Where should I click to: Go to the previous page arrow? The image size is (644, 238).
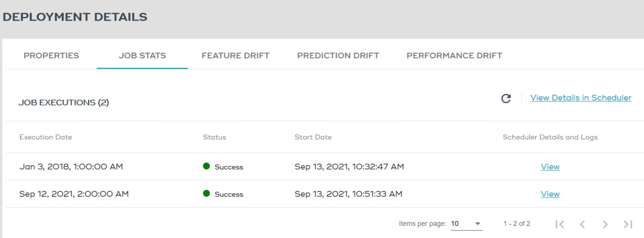(582, 224)
